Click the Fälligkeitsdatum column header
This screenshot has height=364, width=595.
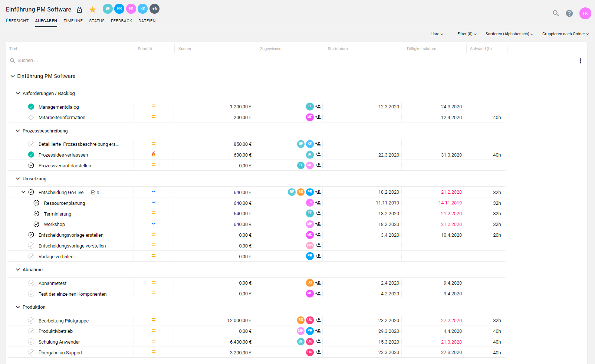pyautogui.click(x=421, y=49)
